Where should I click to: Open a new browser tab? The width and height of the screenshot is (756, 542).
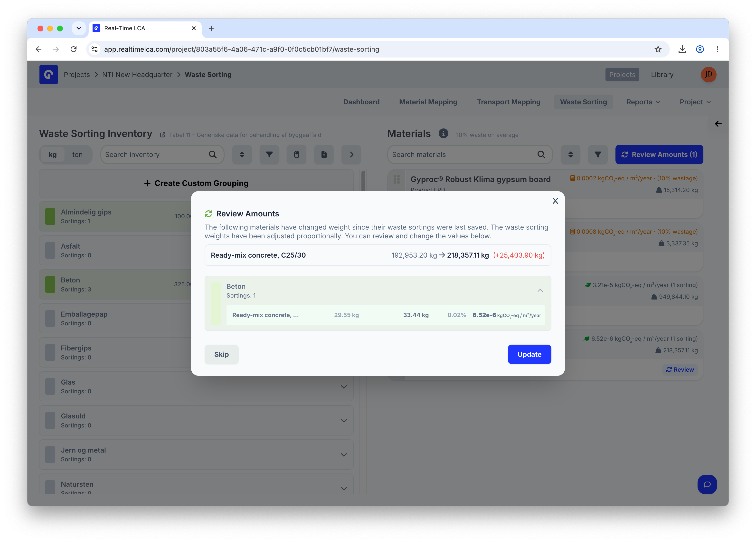(x=211, y=28)
